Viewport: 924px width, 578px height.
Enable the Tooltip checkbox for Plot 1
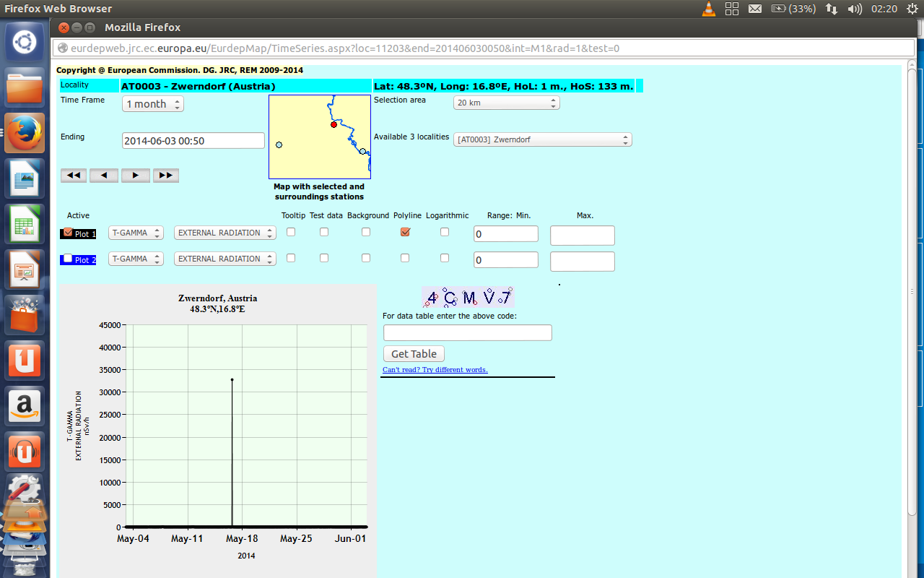pos(291,232)
